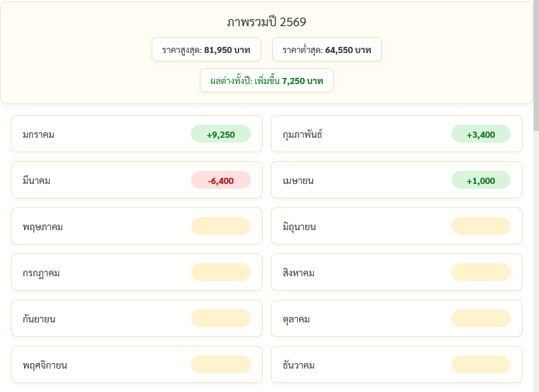Click the empty badge in มิถุนายน row
Image resolution: width=539 pixels, height=392 pixels.
[480, 226]
